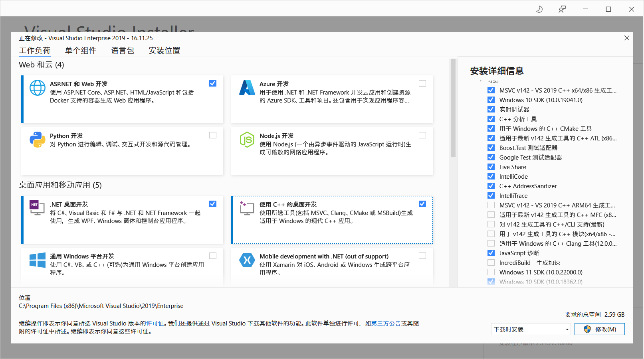This screenshot has height=359, width=644.
Task: Uncheck the 使用 C++ 的桌面开发 workload
Action: (x=422, y=204)
